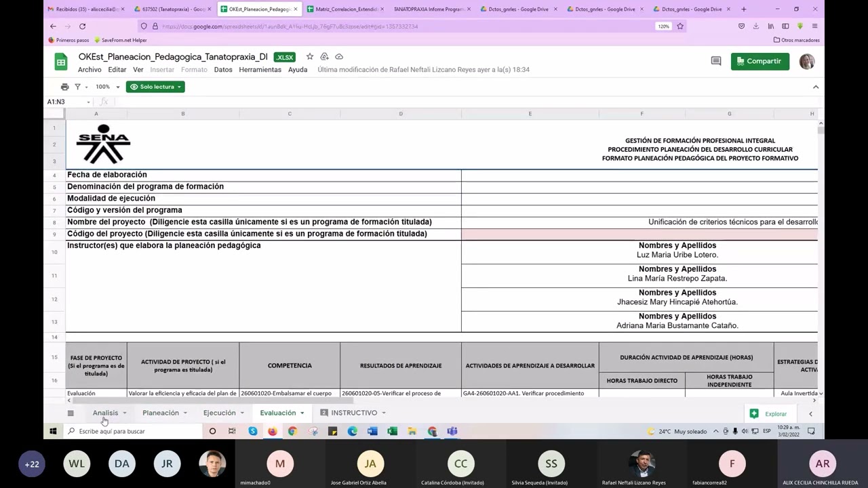Click the Compartir share button

(x=759, y=61)
